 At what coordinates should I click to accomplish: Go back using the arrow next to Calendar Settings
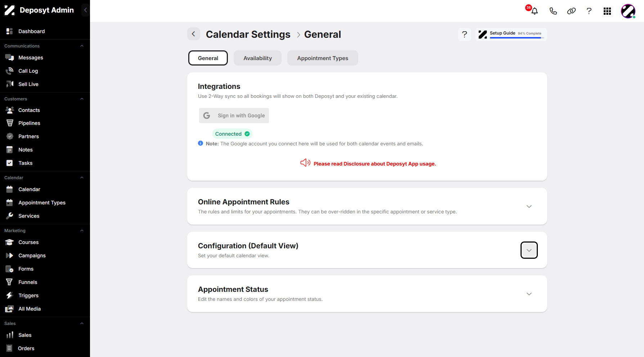(x=194, y=34)
